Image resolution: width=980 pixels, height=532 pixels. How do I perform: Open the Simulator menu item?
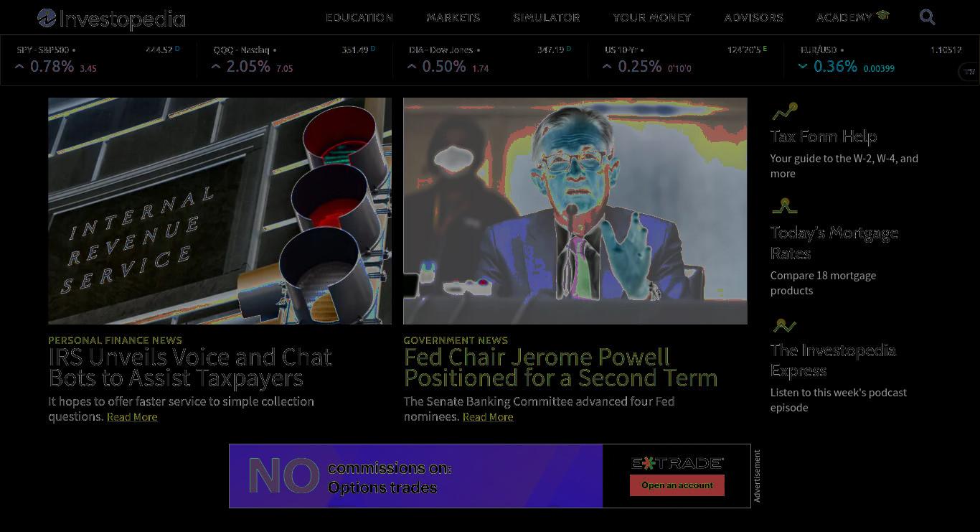pos(546,17)
